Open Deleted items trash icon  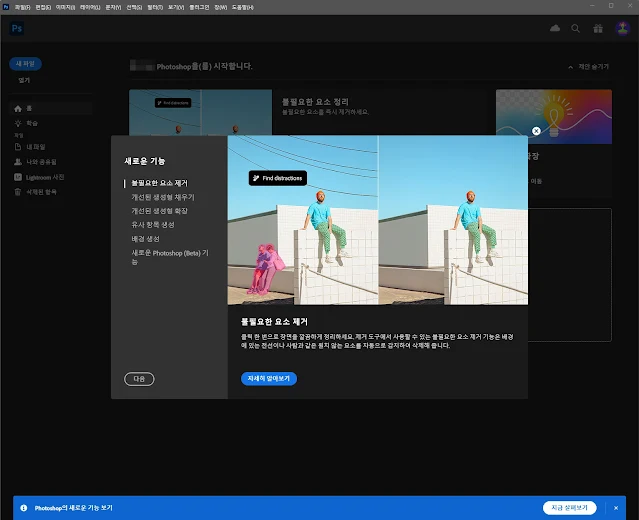point(18,192)
